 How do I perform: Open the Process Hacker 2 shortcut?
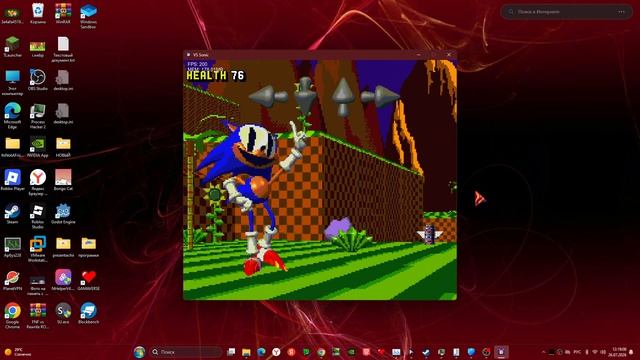(38, 116)
